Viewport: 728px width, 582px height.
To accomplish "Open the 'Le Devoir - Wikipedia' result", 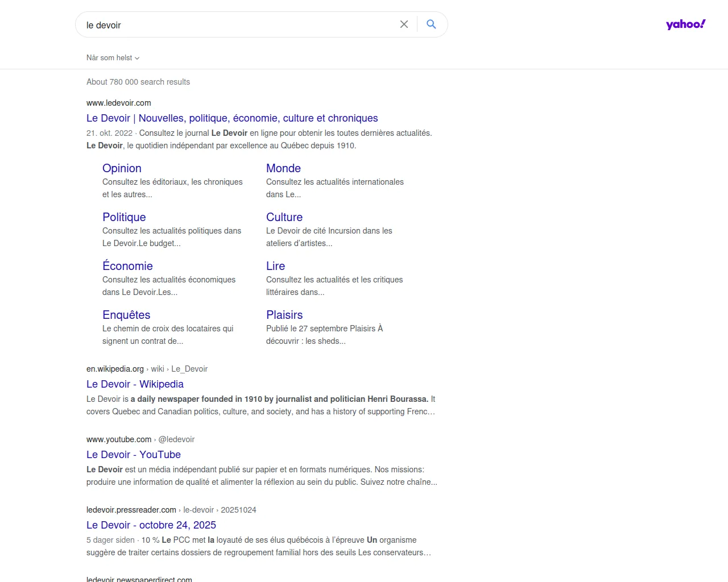I will (x=135, y=384).
